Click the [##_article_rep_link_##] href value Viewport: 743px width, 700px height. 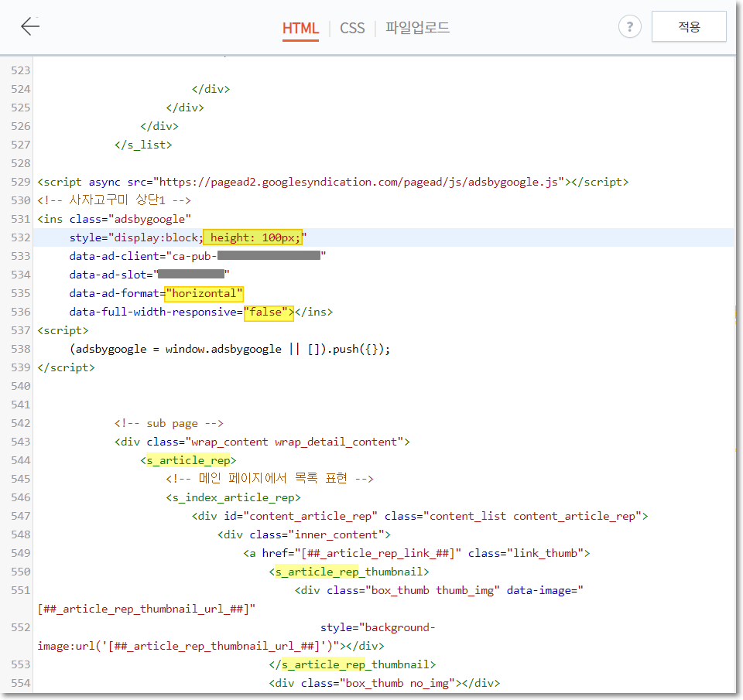pos(378,553)
